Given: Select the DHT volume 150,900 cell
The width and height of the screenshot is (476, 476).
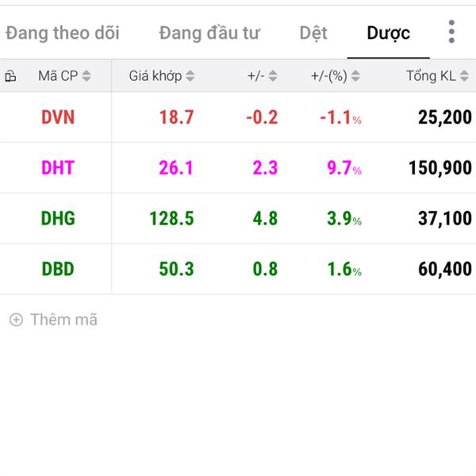Looking at the screenshot, I should click(440, 167).
